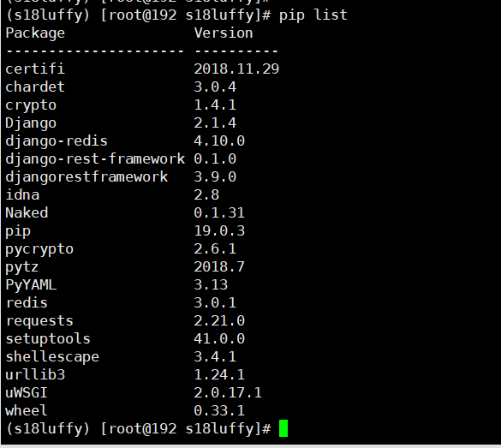The image size is (501, 448).
Task: Click the package name 'PyYAML'
Action: (31, 285)
